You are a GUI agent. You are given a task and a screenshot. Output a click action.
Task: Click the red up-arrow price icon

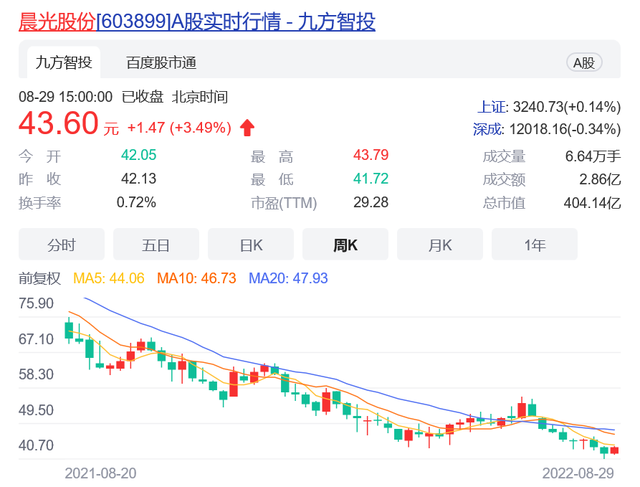point(247,127)
